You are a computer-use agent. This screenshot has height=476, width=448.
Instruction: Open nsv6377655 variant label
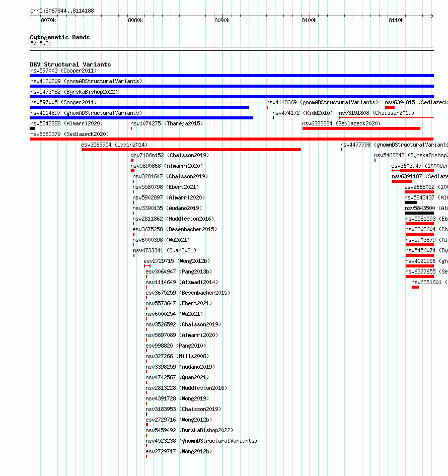click(427, 272)
